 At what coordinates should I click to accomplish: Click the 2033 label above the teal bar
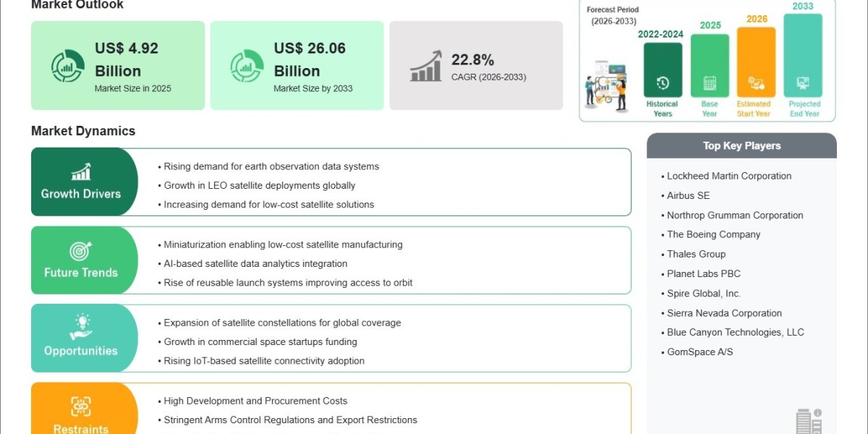coord(803,6)
